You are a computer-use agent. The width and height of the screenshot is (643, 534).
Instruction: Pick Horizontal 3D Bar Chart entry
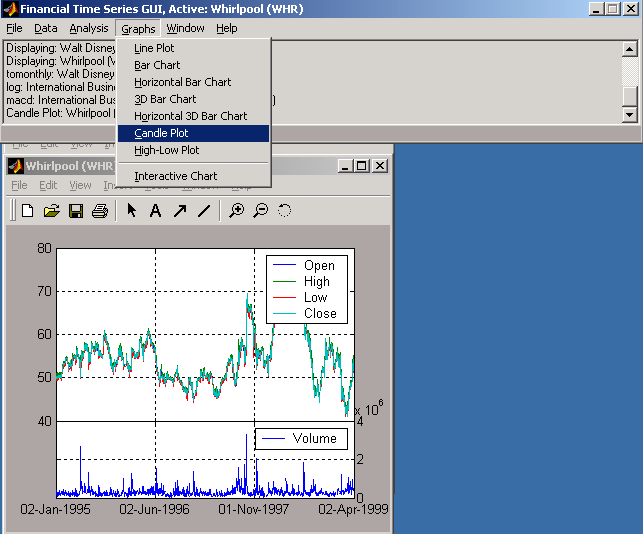pos(193,116)
